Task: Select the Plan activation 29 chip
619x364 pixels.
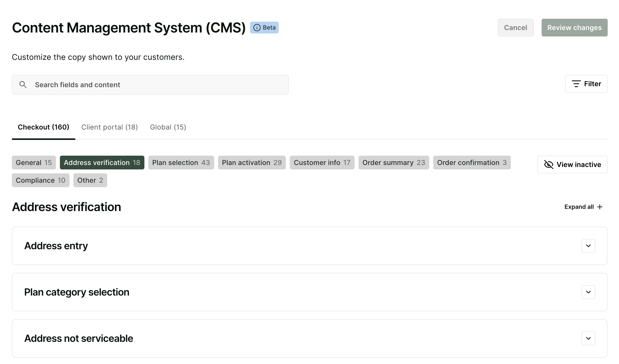Action: pyautogui.click(x=252, y=163)
